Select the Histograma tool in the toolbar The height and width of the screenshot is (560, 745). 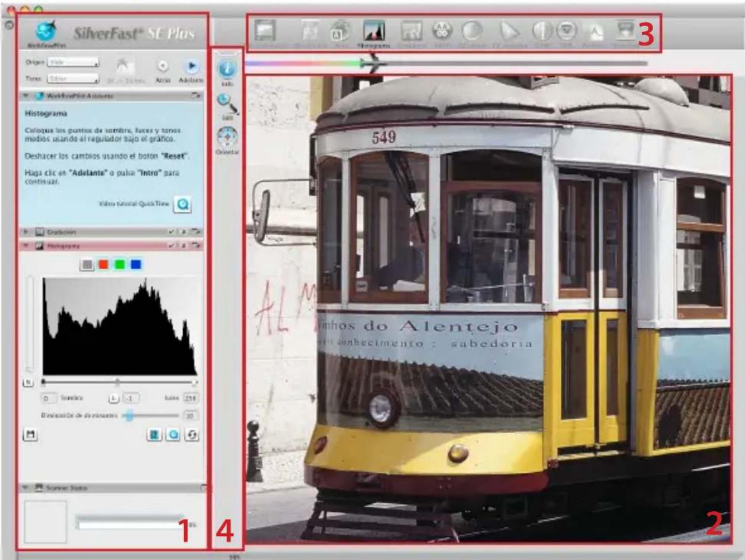click(373, 30)
